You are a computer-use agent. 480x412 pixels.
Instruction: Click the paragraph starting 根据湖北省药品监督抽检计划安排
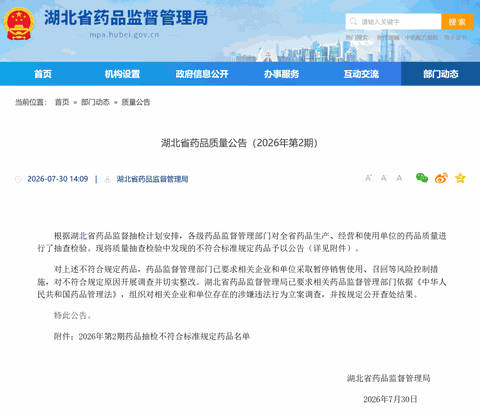[x=242, y=242]
